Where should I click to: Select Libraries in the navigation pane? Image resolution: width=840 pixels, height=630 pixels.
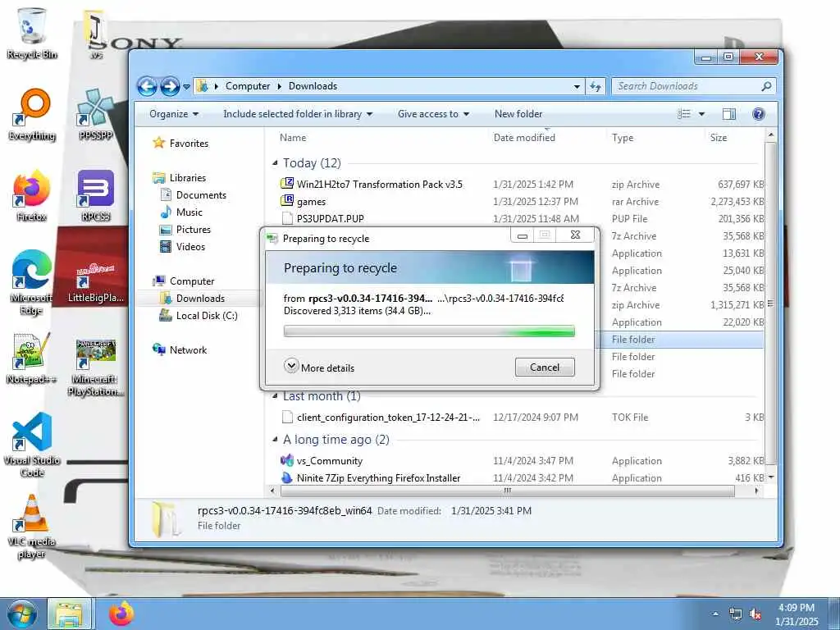(x=180, y=178)
